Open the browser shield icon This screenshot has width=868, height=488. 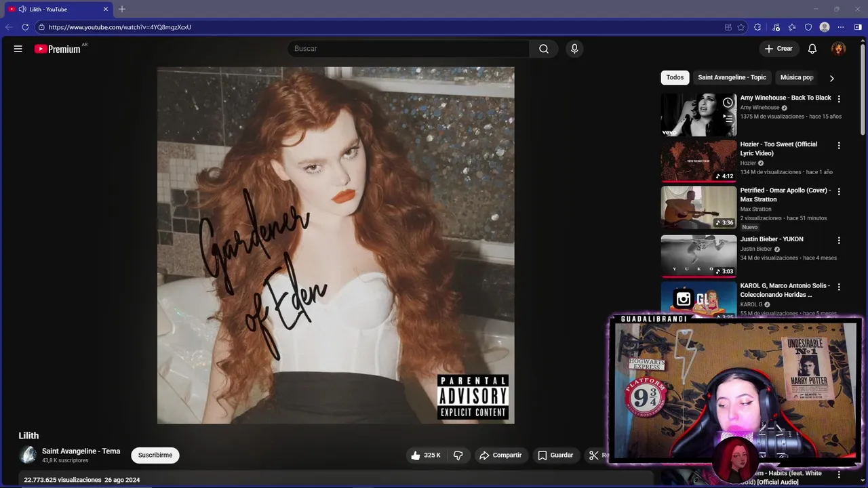pyautogui.click(x=808, y=27)
